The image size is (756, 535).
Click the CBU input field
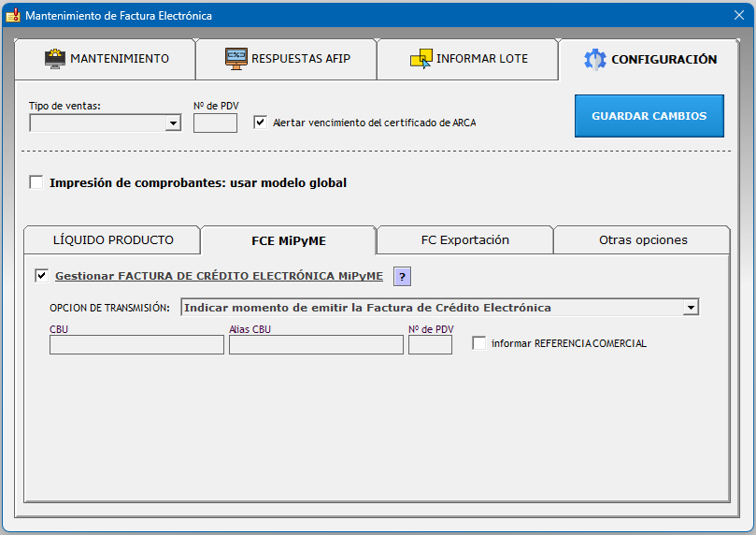point(137,345)
